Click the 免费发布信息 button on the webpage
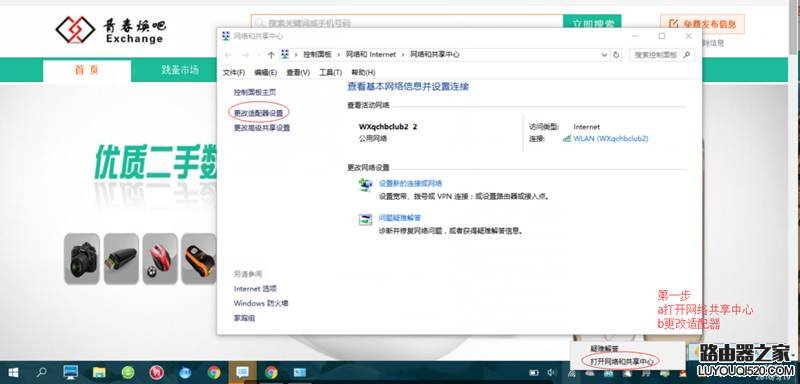Viewport: 800px width, 384px height. pyautogui.click(x=702, y=24)
